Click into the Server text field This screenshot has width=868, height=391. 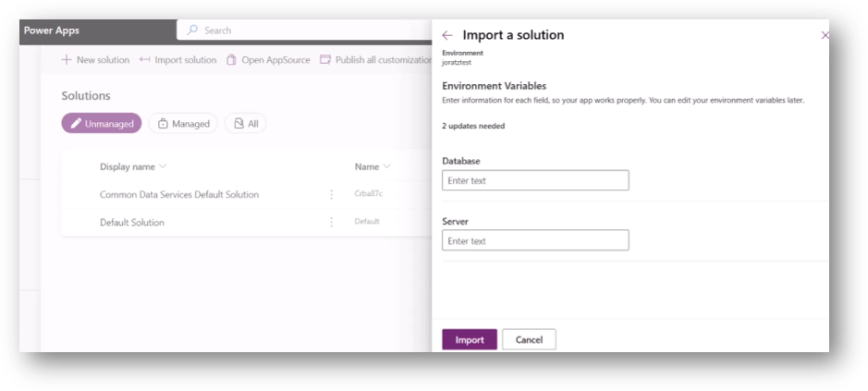(535, 240)
